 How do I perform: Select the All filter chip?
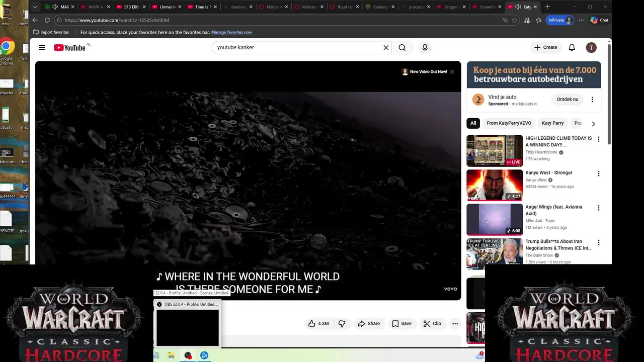point(473,123)
